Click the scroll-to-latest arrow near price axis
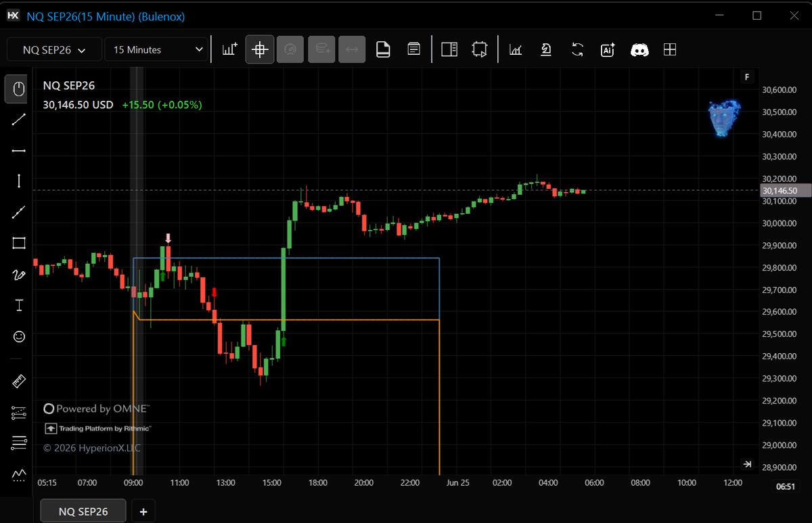This screenshot has height=523, width=812. [x=747, y=464]
